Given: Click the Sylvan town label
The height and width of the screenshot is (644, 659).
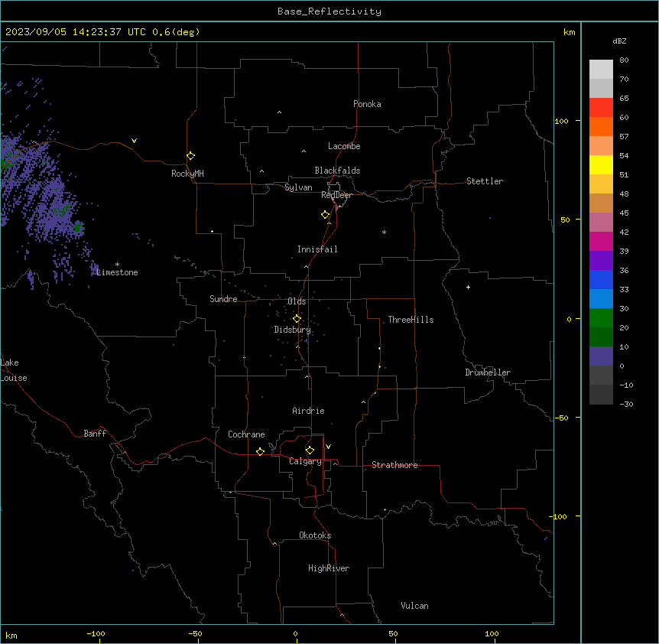Looking at the screenshot, I should click(298, 187).
